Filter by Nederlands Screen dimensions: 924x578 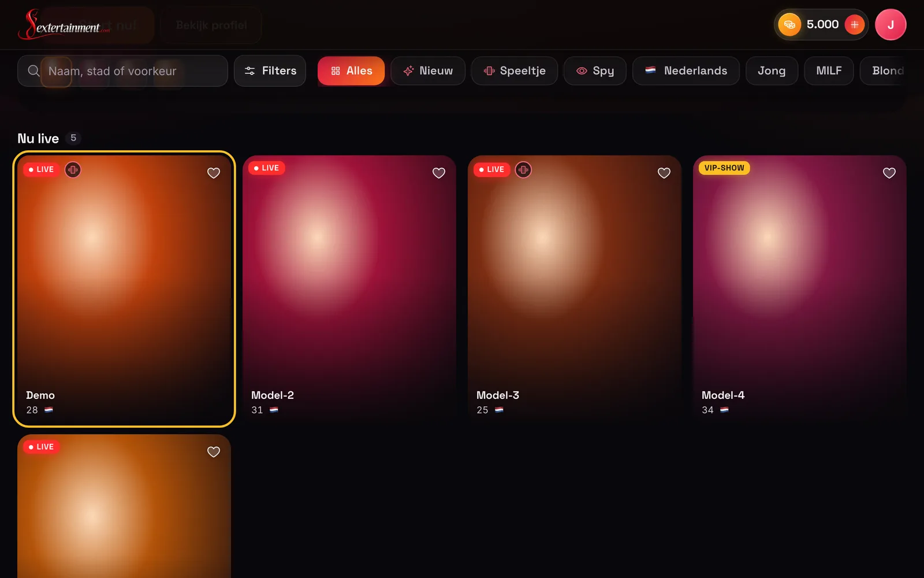pos(686,71)
